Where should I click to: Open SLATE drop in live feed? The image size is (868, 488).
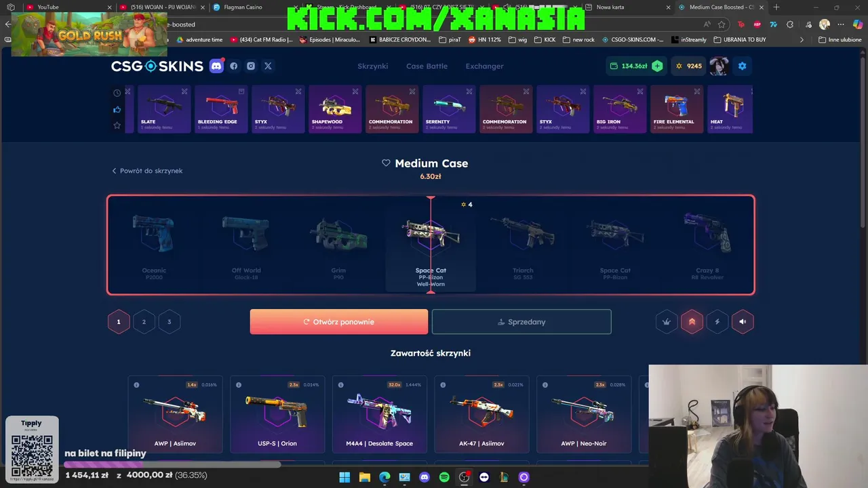[x=164, y=109]
